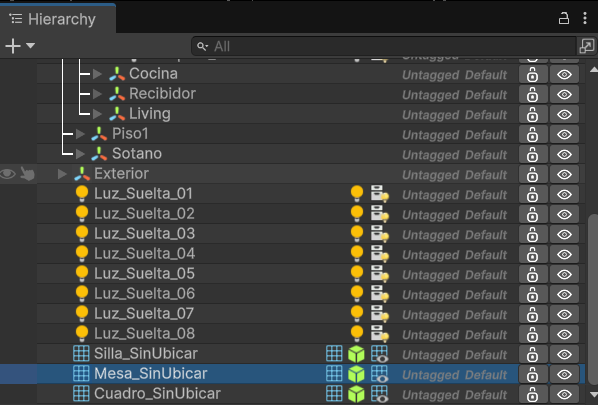
Task: Toggle lock on Recibidor row
Action: click(x=533, y=94)
